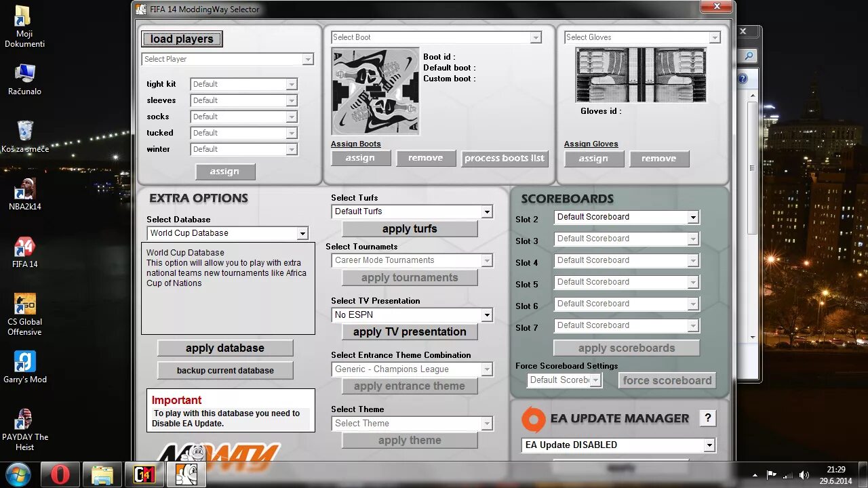Click process boots list button
Image resolution: width=868 pixels, height=488 pixels.
coord(505,158)
